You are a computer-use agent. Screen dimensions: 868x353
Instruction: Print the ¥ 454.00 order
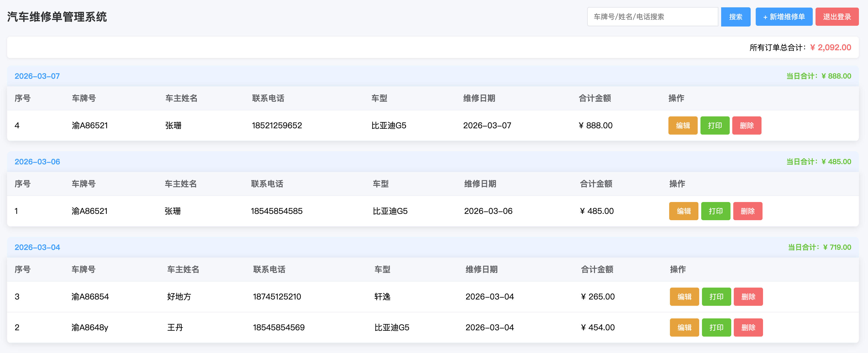point(716,327)
